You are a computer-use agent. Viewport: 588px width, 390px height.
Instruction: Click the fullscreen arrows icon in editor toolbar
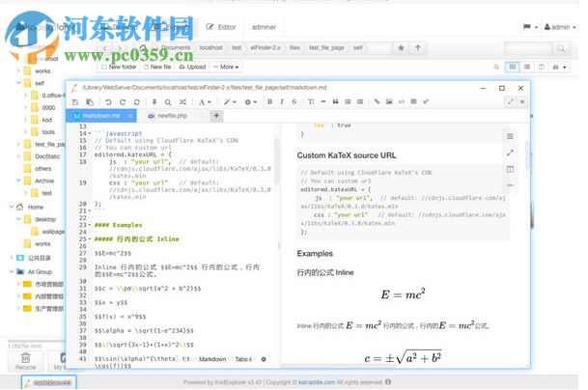tap(511, 101)
